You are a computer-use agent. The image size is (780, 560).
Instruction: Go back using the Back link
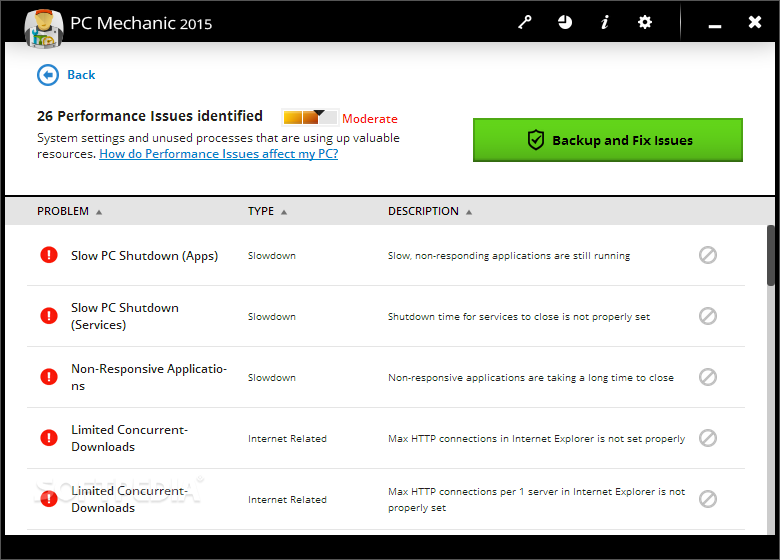[x=81, y=75]
